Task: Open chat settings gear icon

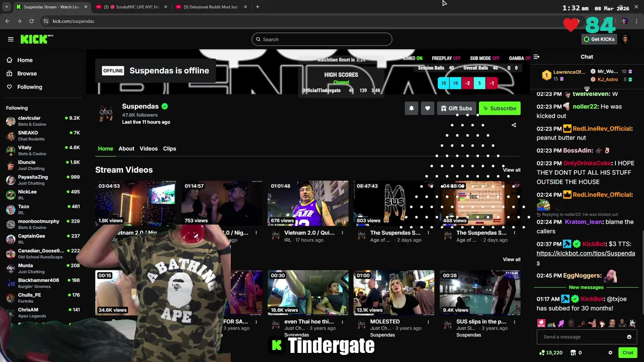Action: [610, 353]
